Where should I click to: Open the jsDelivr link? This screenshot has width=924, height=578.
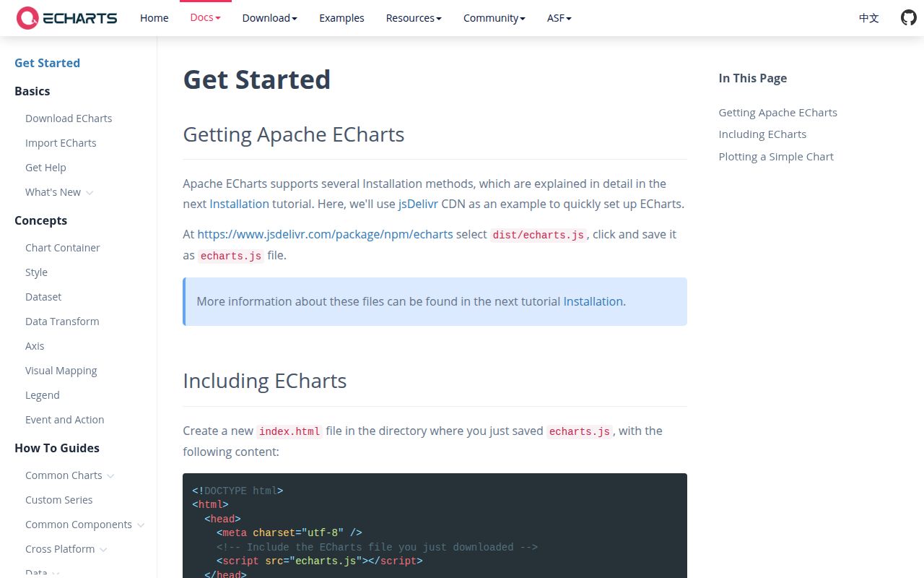[x=418, y=204]
